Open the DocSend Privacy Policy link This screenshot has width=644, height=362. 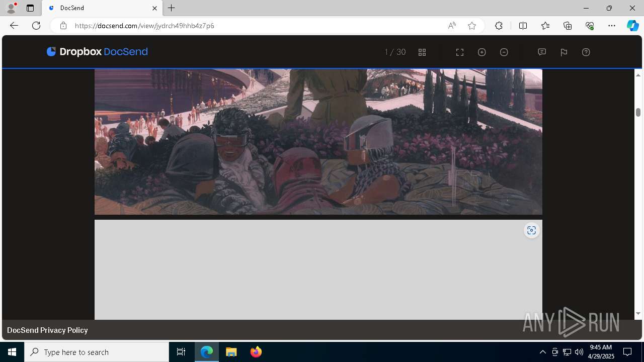coord(47,330)
